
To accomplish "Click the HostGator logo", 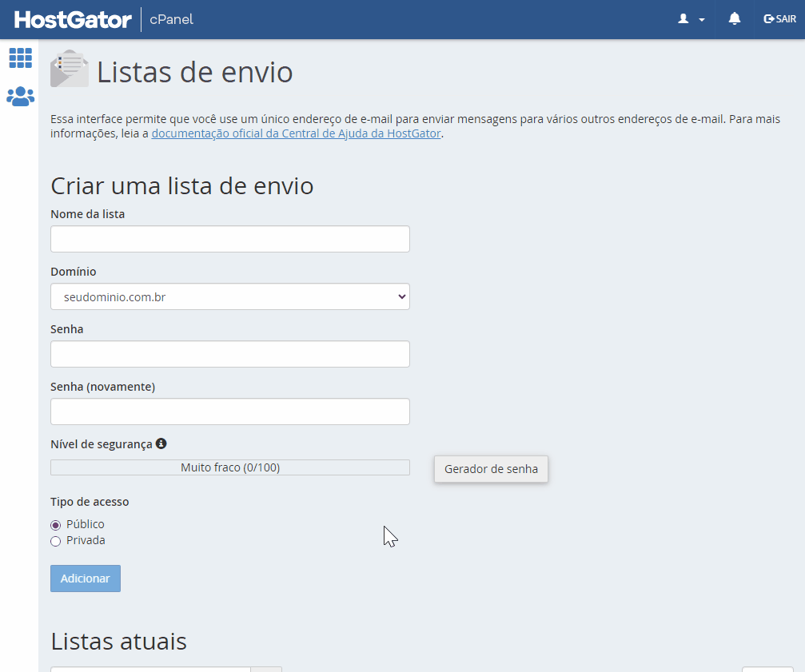I will (73, 19).
